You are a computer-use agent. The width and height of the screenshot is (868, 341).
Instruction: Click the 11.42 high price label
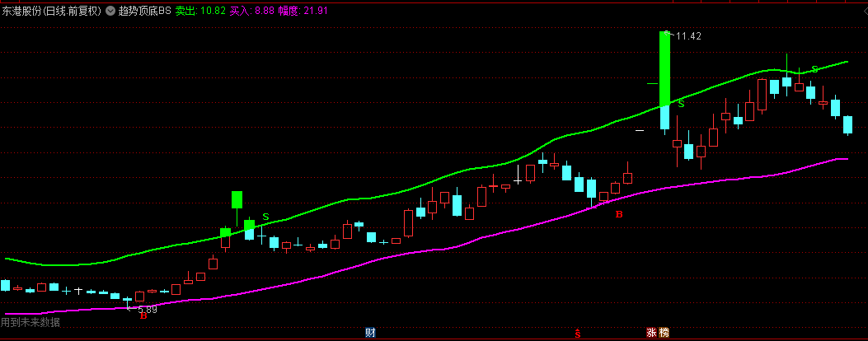pyautogui.click(x=688, y=36)
